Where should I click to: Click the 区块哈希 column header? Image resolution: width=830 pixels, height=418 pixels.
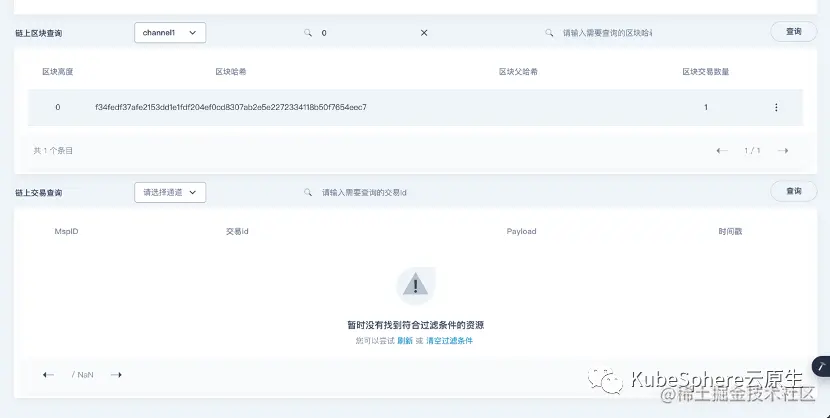231,72
